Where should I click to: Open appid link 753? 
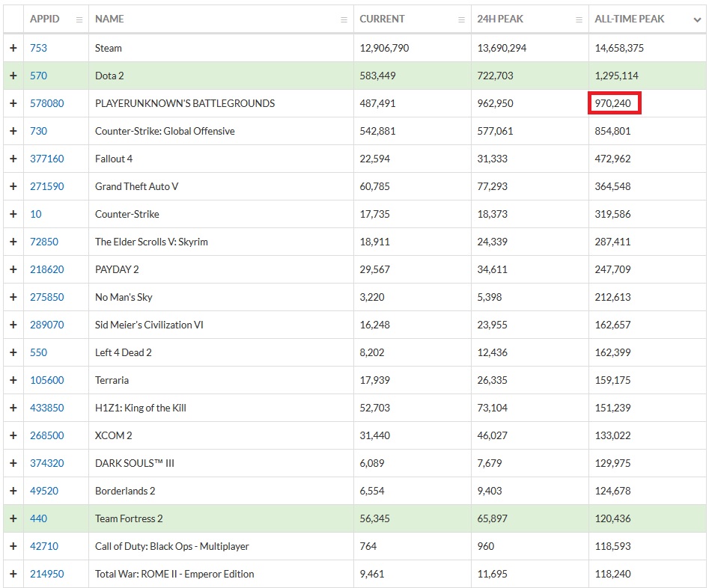click(38, 48)
